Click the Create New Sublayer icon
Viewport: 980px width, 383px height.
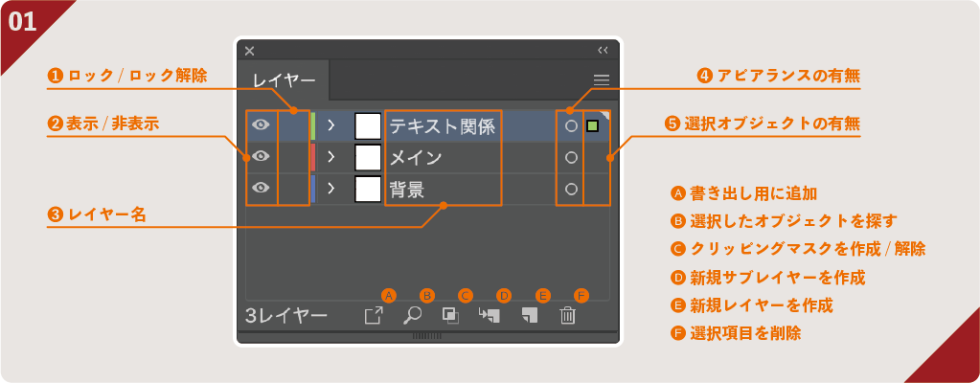point(490,316)
